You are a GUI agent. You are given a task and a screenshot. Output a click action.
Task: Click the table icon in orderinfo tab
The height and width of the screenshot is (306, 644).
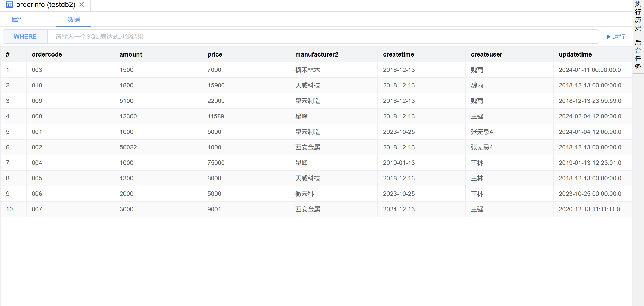(10, 5)
